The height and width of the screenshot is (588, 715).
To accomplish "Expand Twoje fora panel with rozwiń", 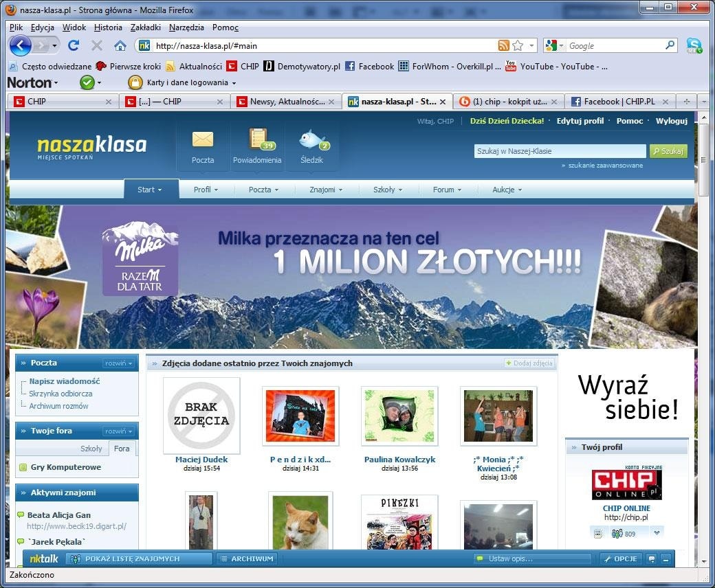I will point(118,431).
